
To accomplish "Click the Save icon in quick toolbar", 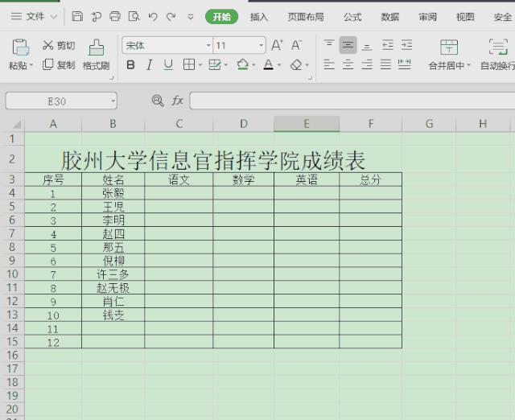I will [x=77, y=16].
